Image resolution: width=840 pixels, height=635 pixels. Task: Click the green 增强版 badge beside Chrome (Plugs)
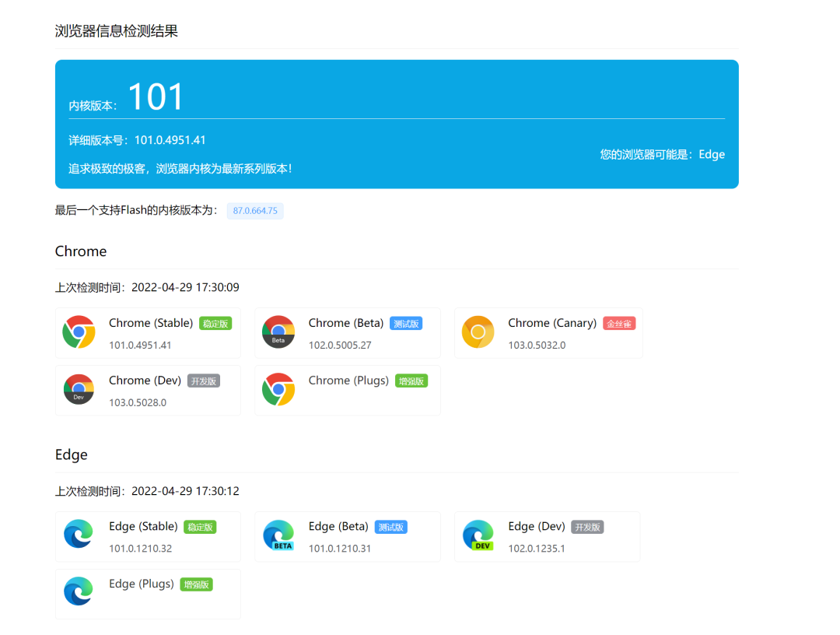coord(411,381)
